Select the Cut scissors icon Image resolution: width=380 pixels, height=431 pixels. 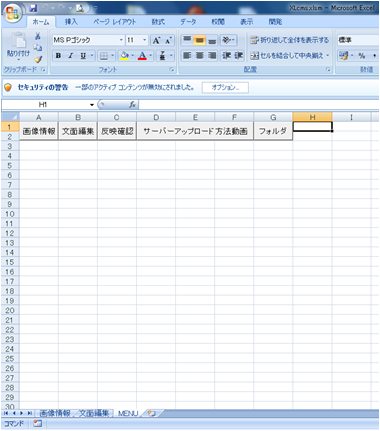(x=38, y=36)
